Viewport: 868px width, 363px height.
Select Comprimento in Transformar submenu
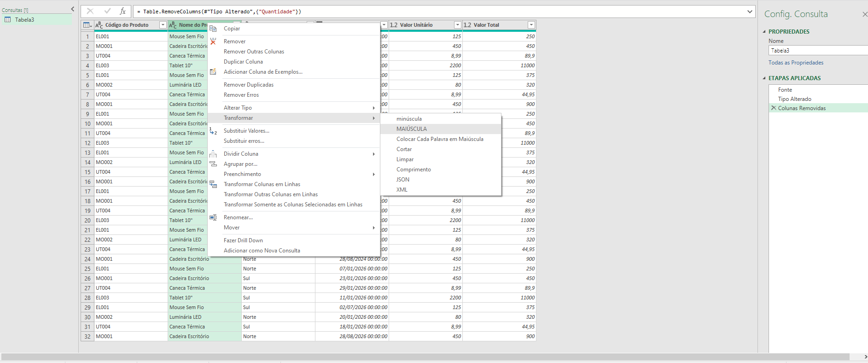(x=441, y=170)
